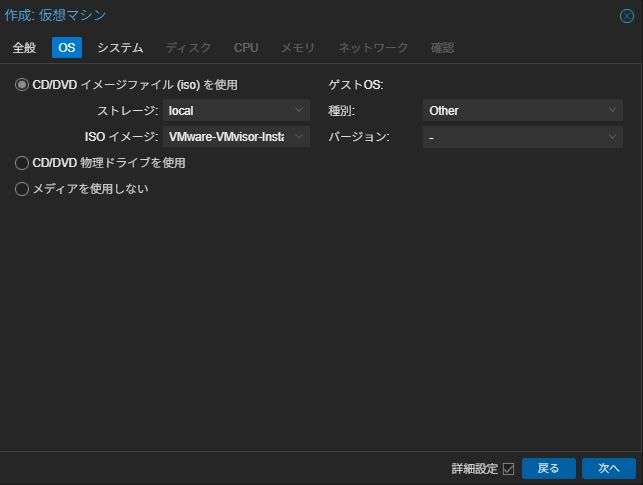
Task: Open the ディスク tab
Action: coord(188,48)
